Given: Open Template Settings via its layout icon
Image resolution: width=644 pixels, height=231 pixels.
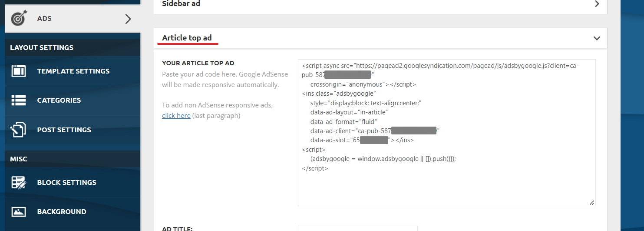Looking at the screenshot, I should pos(19,71).
